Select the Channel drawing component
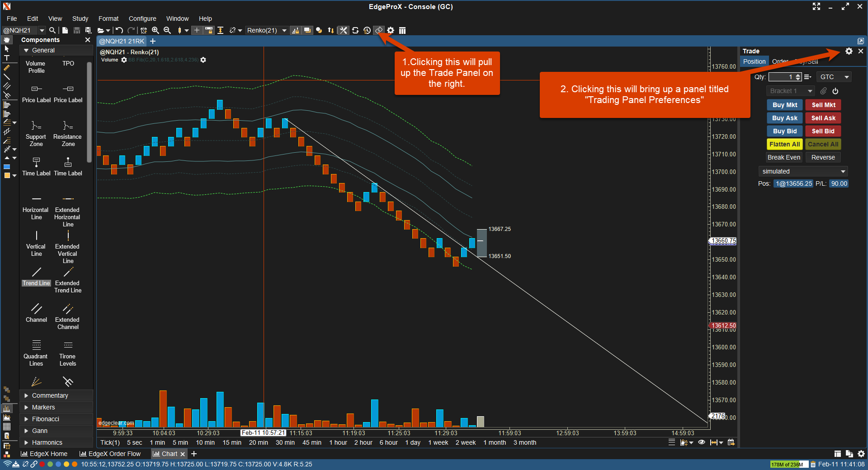Viewport: 868px width, 470px height. pos(36,313)
